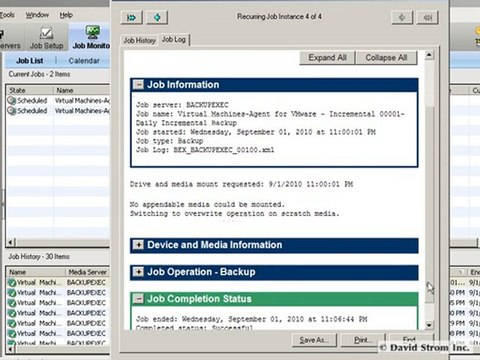
Task: Click the State column header
Action: 30,90
